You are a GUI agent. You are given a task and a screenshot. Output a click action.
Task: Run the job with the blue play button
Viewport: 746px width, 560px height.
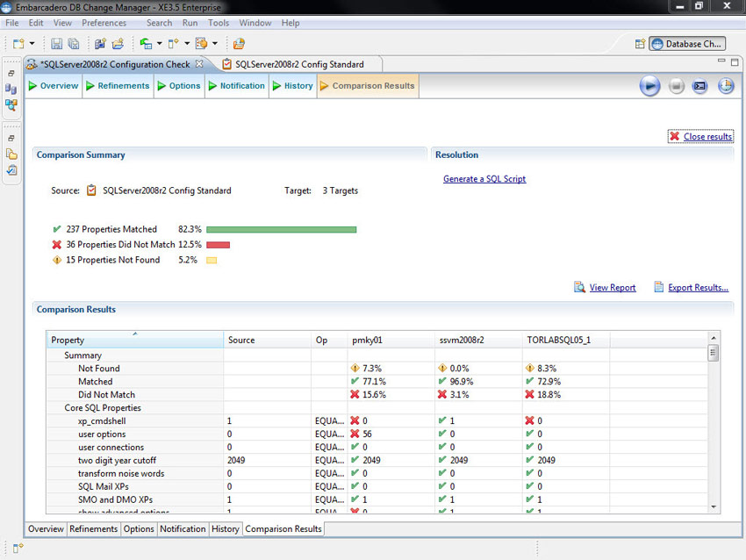[649, 86]
